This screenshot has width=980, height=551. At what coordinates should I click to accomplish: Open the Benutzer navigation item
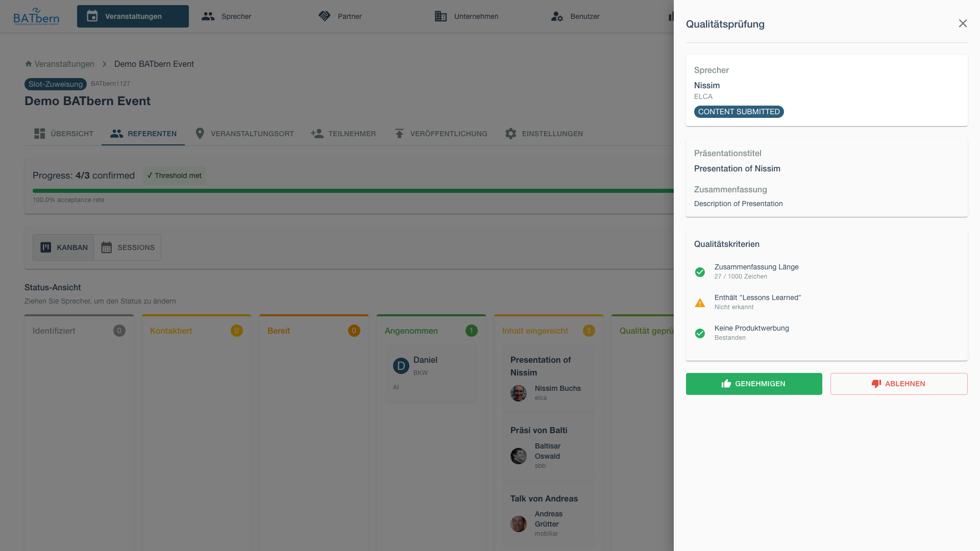click(575, 16)
